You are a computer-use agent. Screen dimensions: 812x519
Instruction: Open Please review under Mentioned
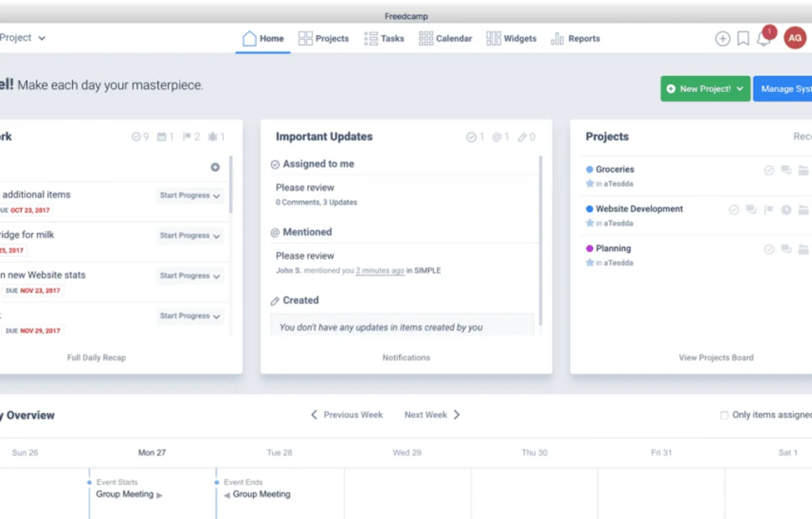305,256
